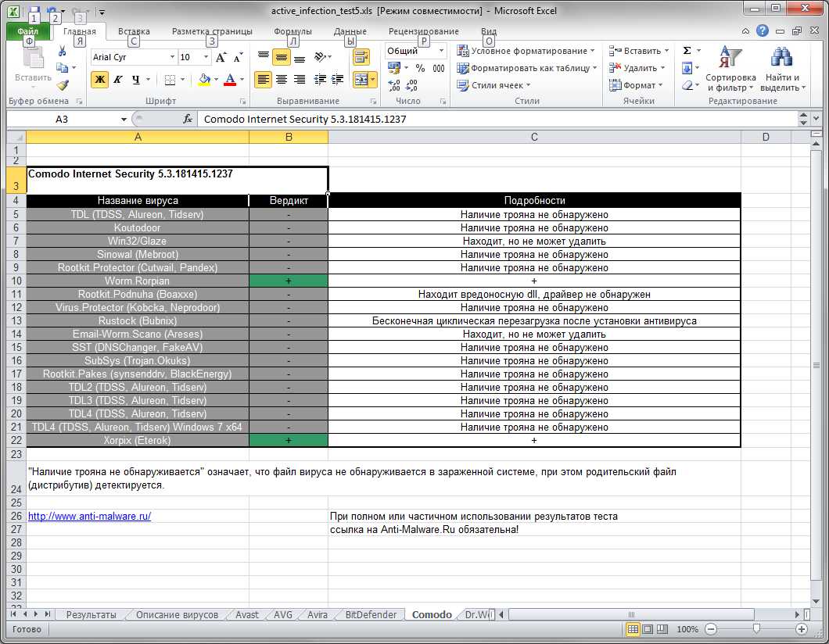Open Форматировать как таблицу menu
Screen dimensions: 829x644
526,68
